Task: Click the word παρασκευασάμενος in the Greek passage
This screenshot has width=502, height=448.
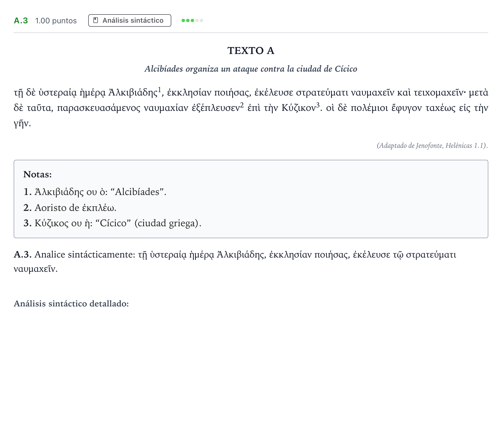Action: (99, 108)
